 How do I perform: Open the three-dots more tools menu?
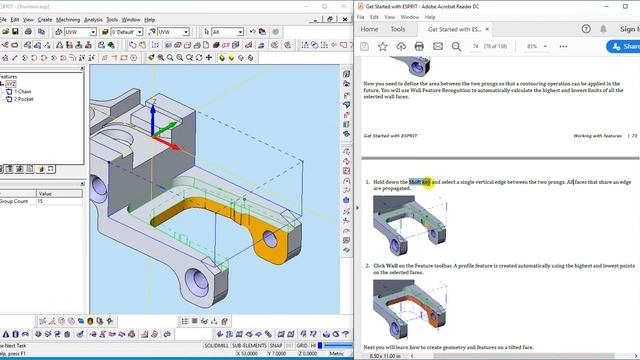tap(563, 47)
